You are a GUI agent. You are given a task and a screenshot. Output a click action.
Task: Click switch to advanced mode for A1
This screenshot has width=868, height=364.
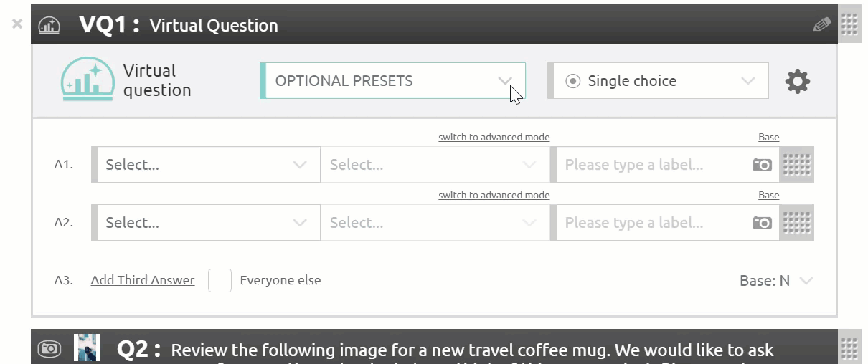point(494,137)
